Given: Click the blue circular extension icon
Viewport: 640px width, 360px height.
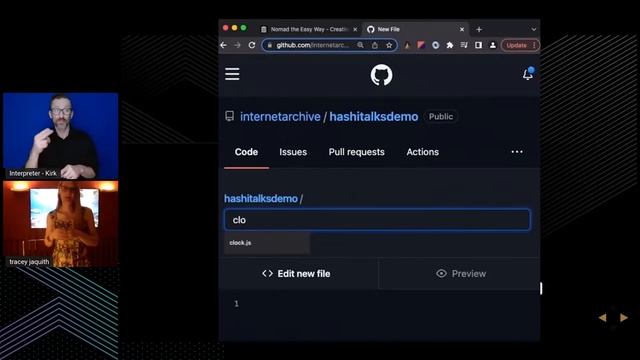Looking at the screenshot, I should pyautogui.click(x=436, y=45).
